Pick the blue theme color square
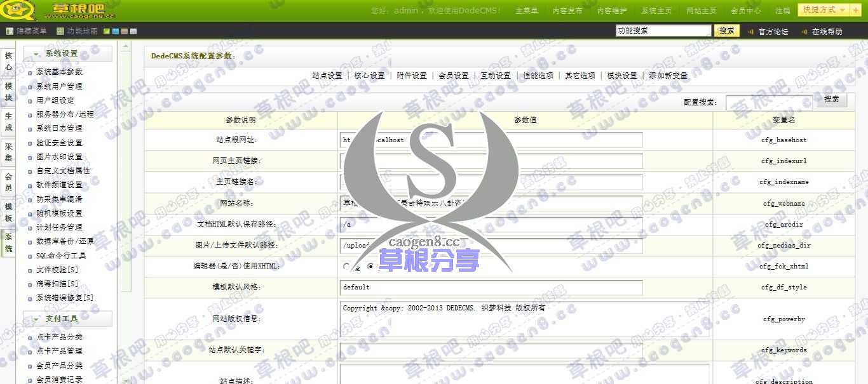 117,30
